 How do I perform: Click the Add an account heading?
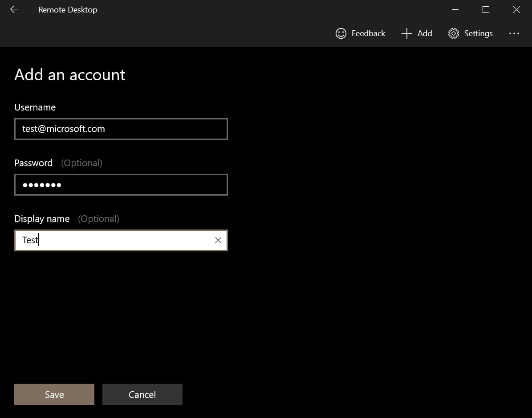(70, 75)
